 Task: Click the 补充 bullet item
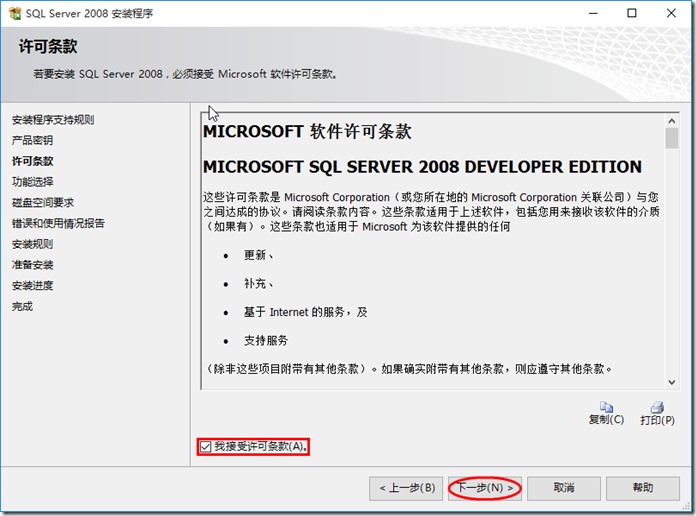pos(258,283)
